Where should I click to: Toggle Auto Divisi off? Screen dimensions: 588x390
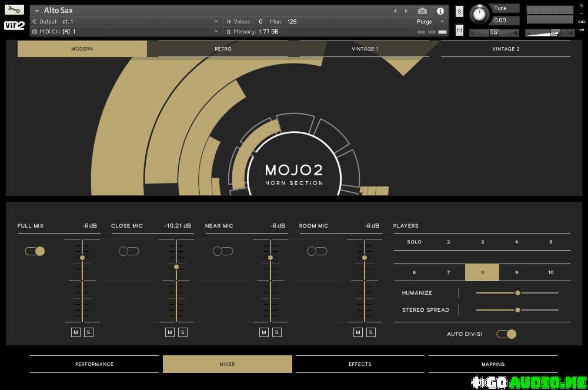click(506, 334)
